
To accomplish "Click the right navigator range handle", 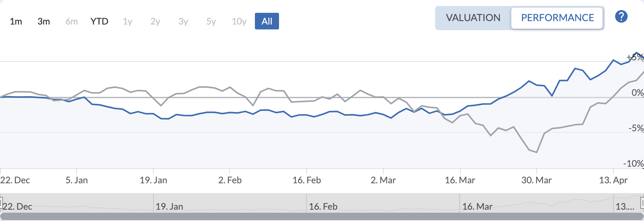I will tap(642, 203).
